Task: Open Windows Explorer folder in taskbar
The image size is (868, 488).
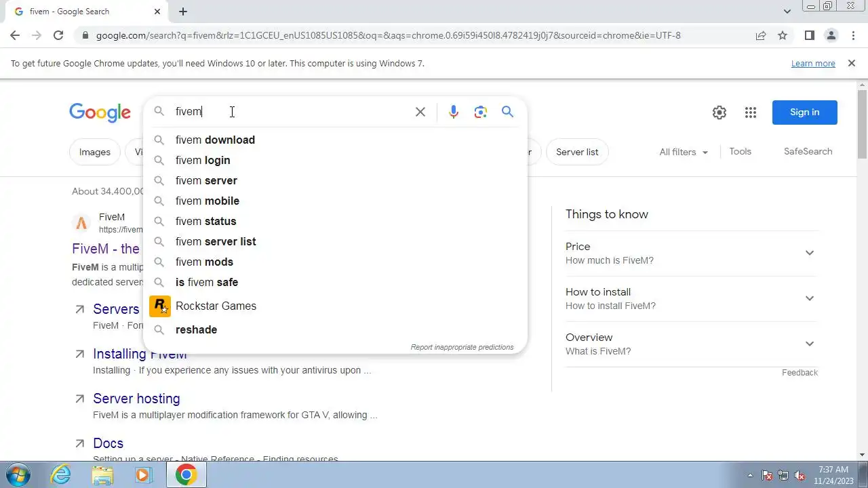Action: 102,474
